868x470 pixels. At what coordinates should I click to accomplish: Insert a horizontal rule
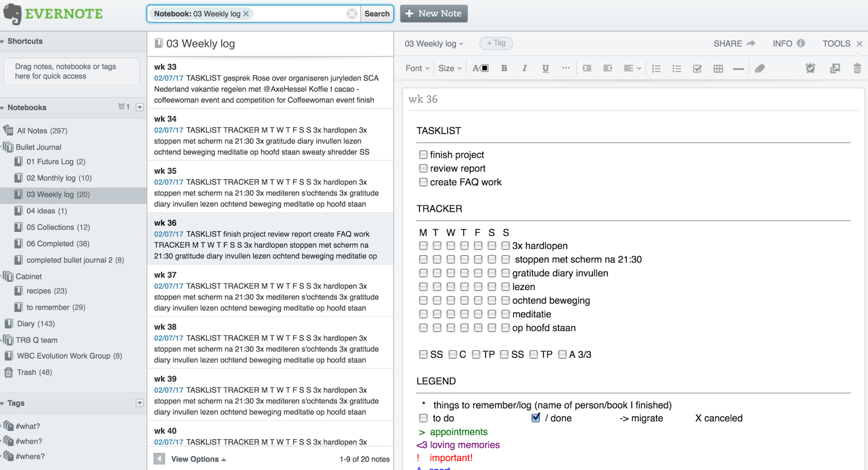pos(738,69)
